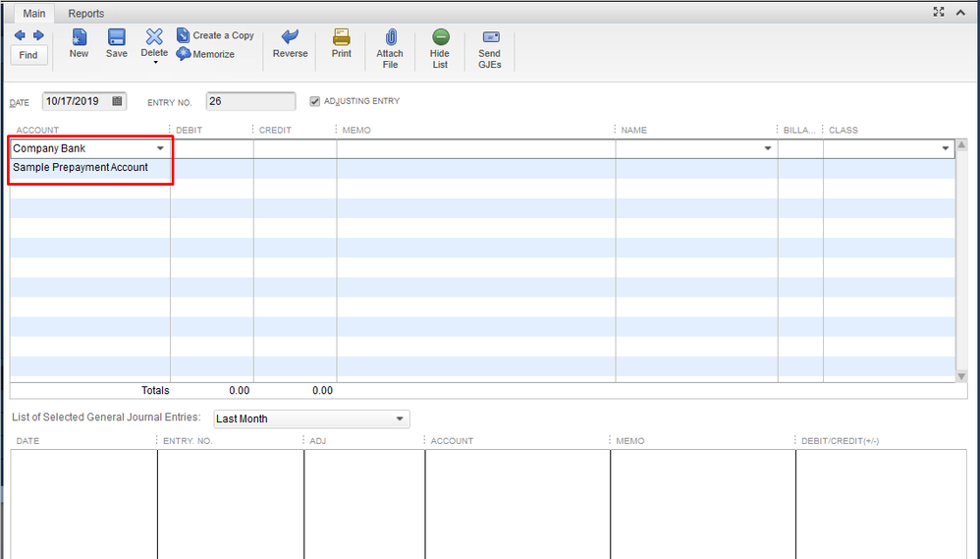Screen dimensions: 980x559
Task: Memorize this journal entry
Action: [x=205, y=54]
